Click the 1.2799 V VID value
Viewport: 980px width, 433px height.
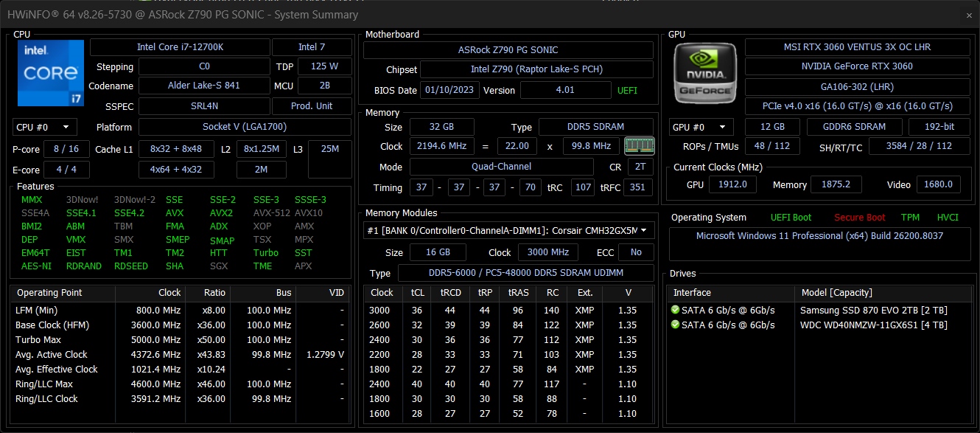[x=325, y=355]
